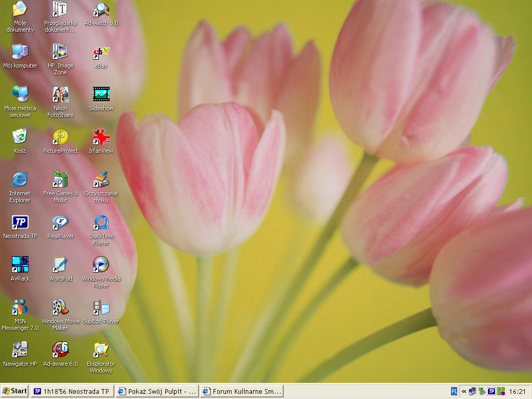This screenshot has height=399, width=532.
Task: Select the Windows Movie Maker icon
Action: (60, 308)
